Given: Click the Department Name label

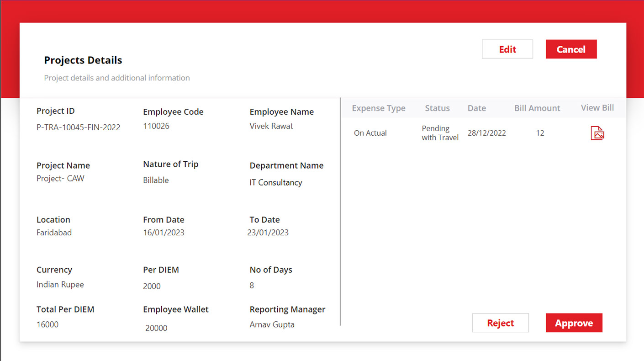Looking at the screenshot, I should tap(286, 166).
